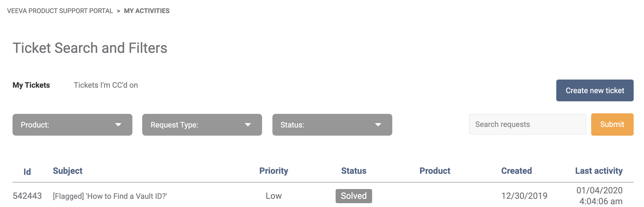Focus the Search requests field
The height and width of the screenshot is (207, 644).
pos(527,124)
